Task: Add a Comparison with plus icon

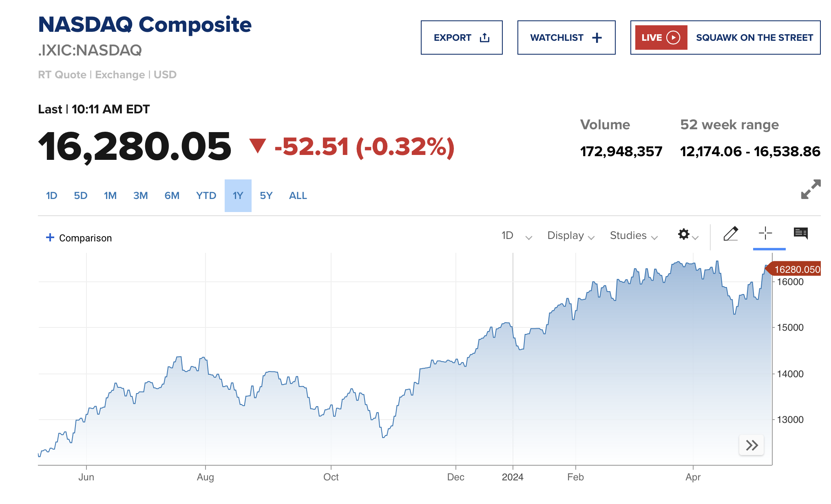Action: [79, 238]
